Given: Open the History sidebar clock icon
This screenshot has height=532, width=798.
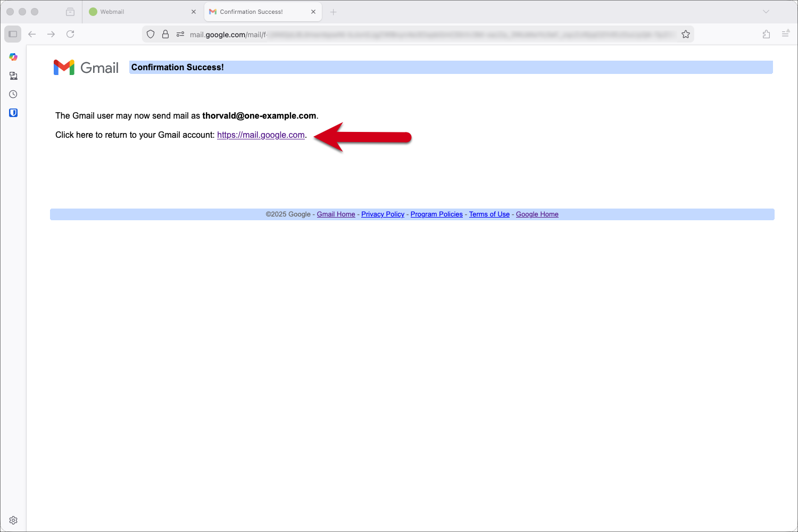Looking at the screenshot, I should 13,94.
